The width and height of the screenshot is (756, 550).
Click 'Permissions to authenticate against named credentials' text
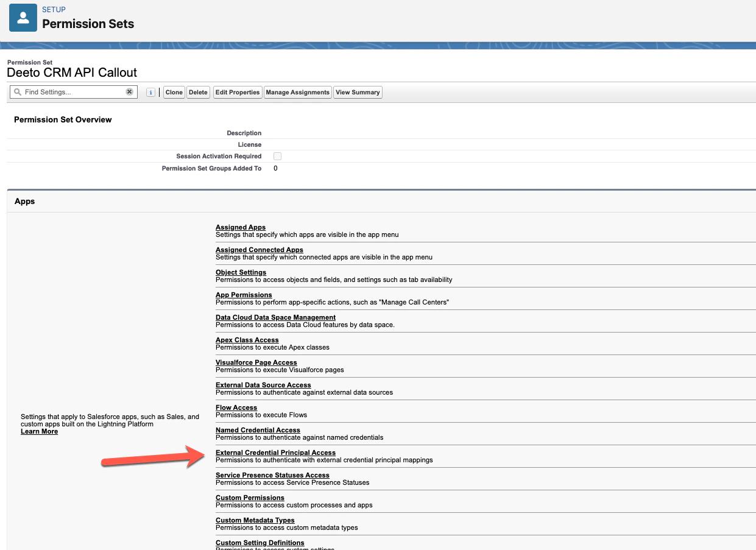[299, 437]
